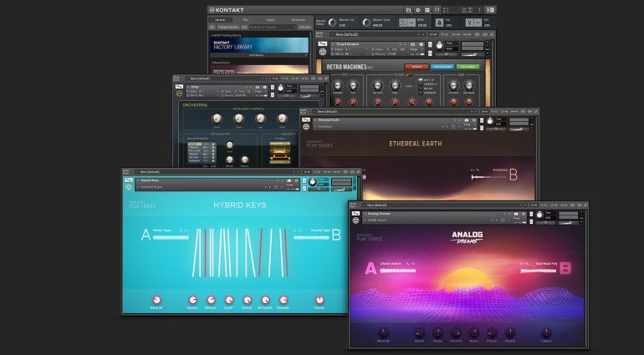Open Kontakt's save disk icon in header
The width and height of the screenshot is (644, 355).
click(x=408, y=10)
